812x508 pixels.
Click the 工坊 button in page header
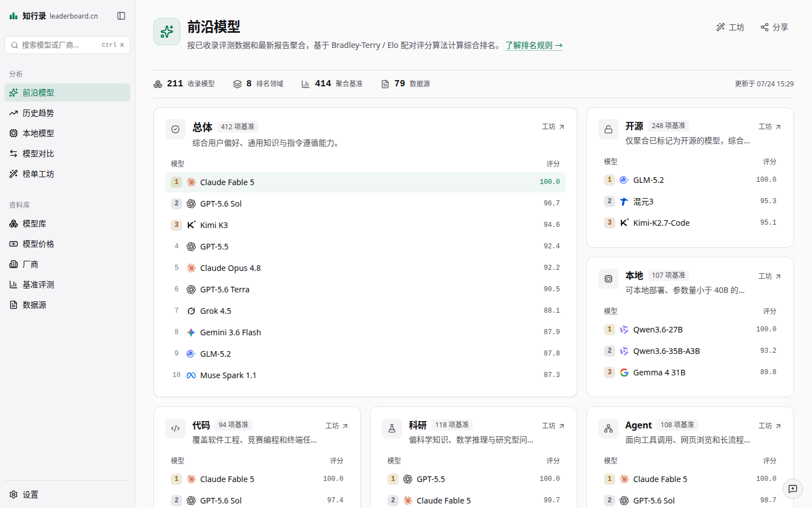730,27
